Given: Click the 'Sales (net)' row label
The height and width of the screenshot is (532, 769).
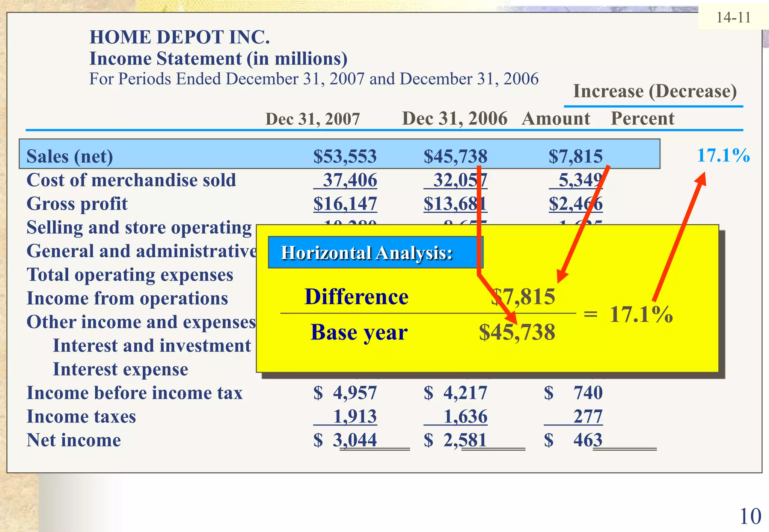Looking at the screenshot, I should coord(70,156).
